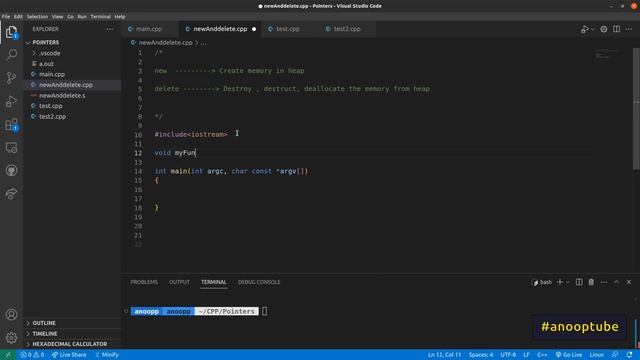Switch to the DEBUG CONSOLE tab
The image size is (640, 360).
(x=259, y=282)
